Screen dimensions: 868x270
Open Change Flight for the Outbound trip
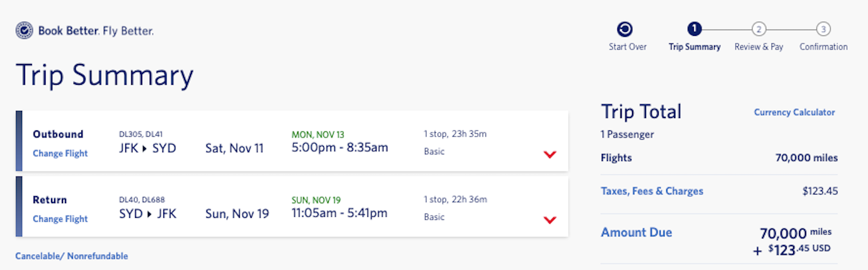point(60,153)
